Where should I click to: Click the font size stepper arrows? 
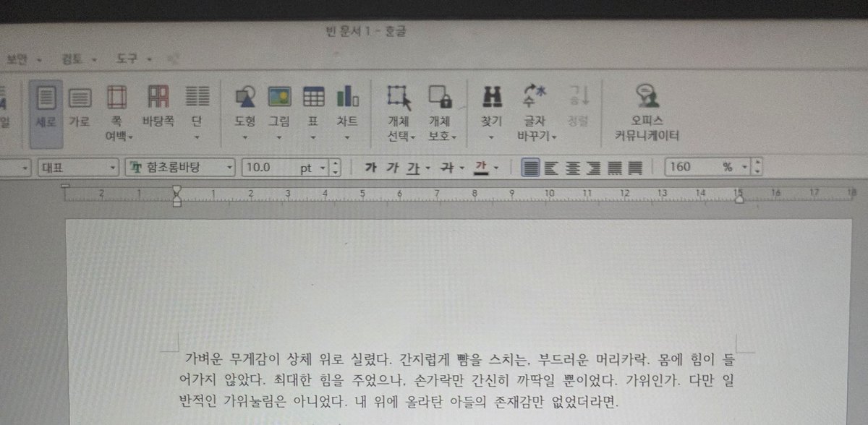click(x=335, y=168)
